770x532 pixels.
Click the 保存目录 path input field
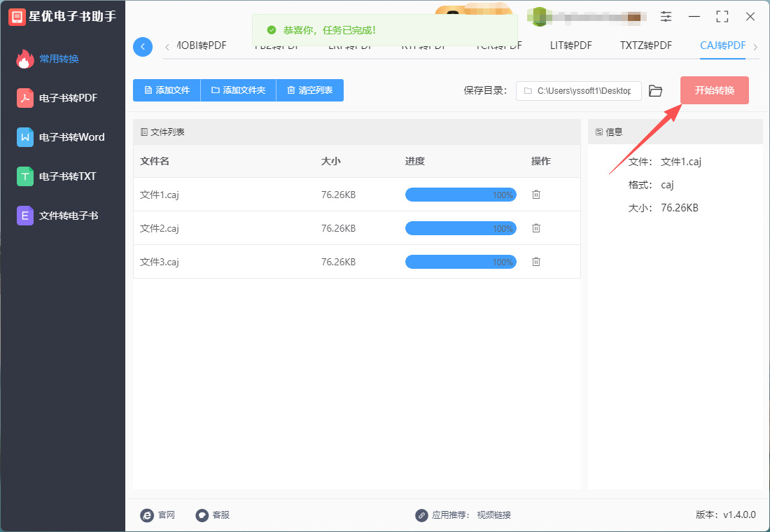pyautogui.click(x=578, y=91)
